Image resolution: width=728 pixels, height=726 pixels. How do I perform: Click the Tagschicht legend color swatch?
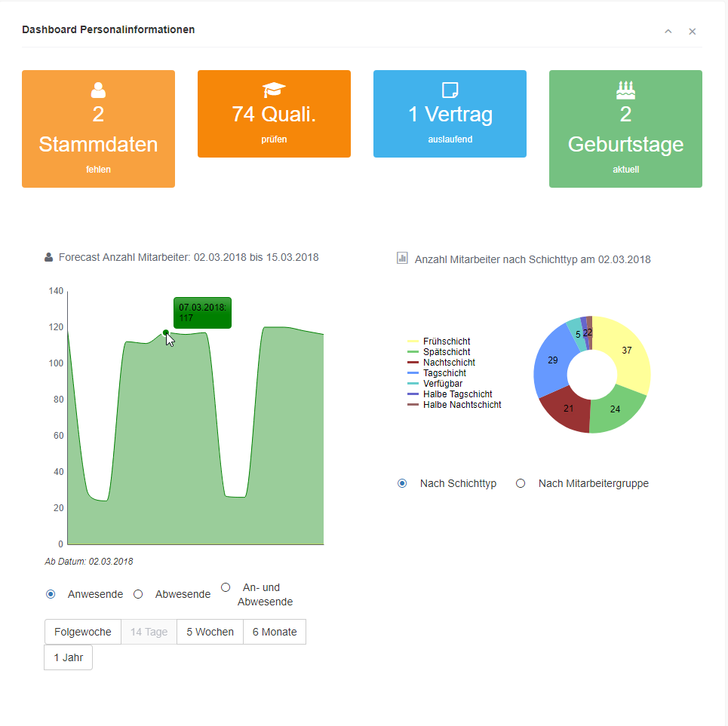413,373
